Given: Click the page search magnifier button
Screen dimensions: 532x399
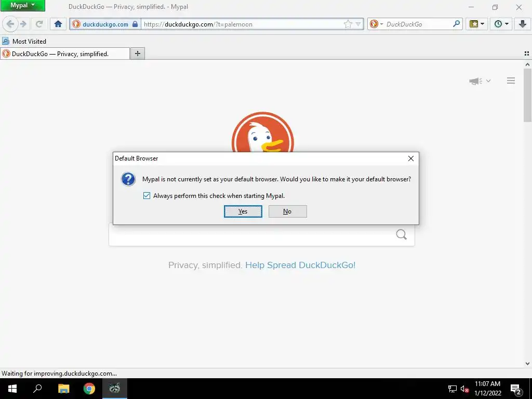Looking at the screenshot, I should [402, 234].
